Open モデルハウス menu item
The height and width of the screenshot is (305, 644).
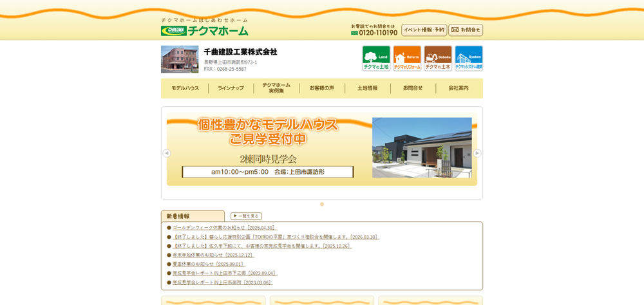185,88
